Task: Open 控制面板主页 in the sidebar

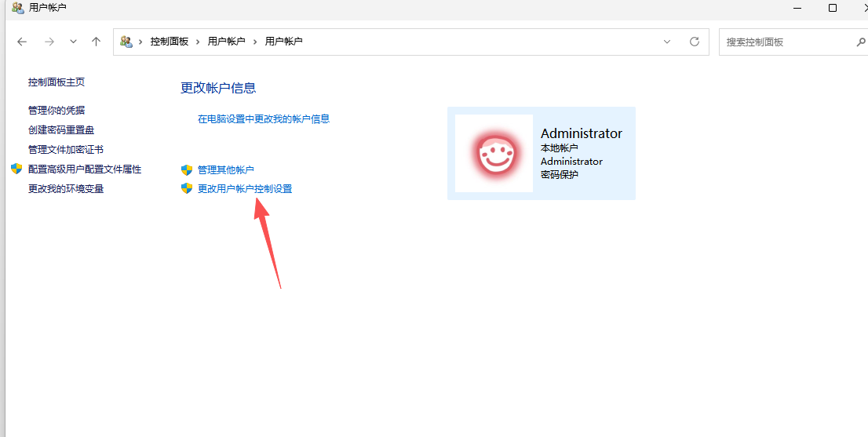Action: (57, 82)
